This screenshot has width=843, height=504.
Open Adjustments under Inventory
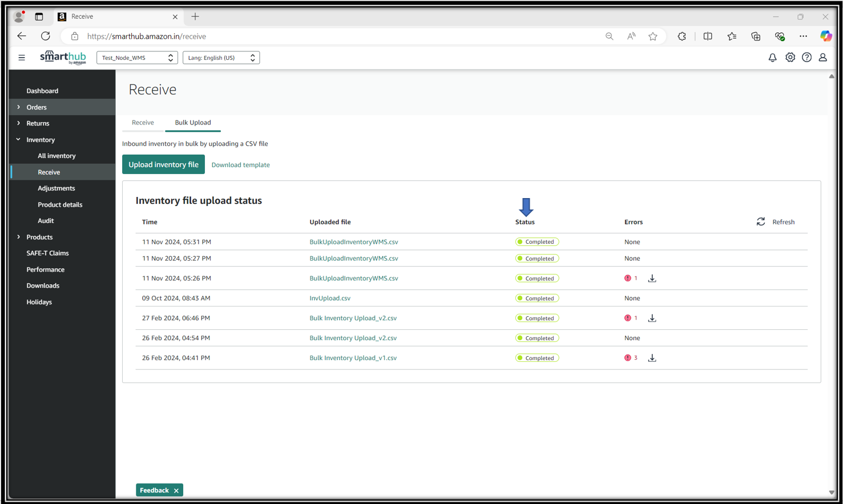coord(56,188)
